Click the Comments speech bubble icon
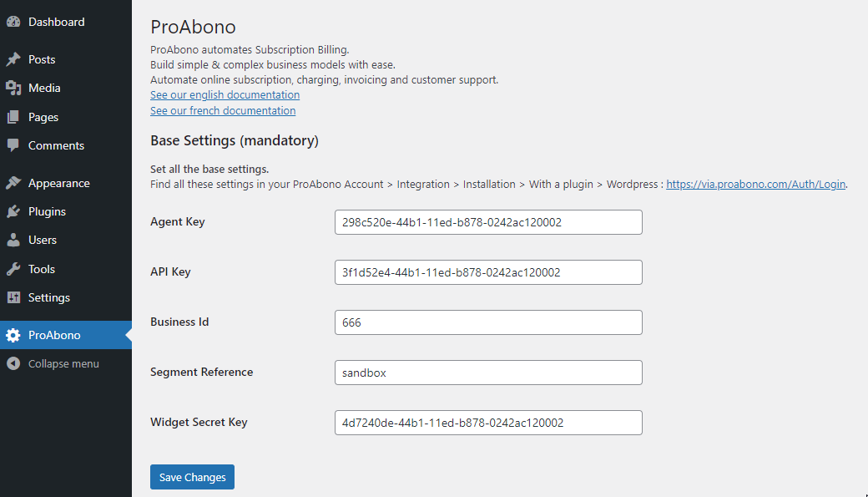The height and width of the screenshot is (497, 868). pyautogui.click(x=13, y=145)
